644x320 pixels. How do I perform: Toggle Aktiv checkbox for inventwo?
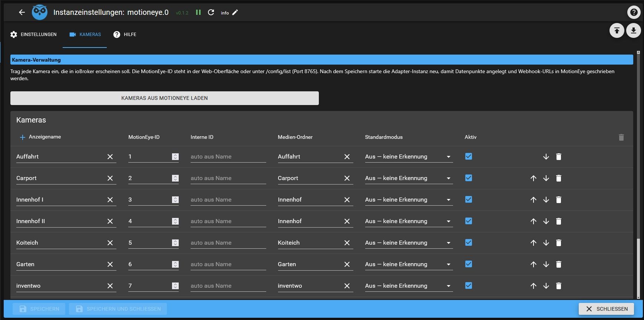469,285
